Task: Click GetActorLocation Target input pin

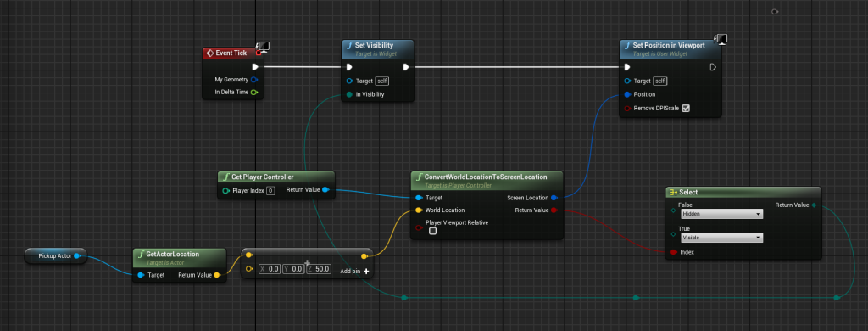Action: click(141, 275)
